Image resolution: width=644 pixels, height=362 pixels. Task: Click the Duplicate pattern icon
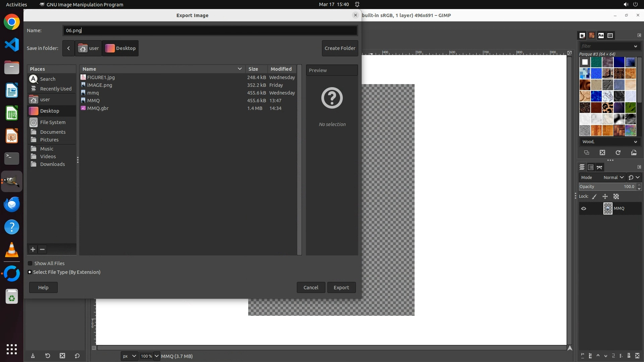[587, 153]
